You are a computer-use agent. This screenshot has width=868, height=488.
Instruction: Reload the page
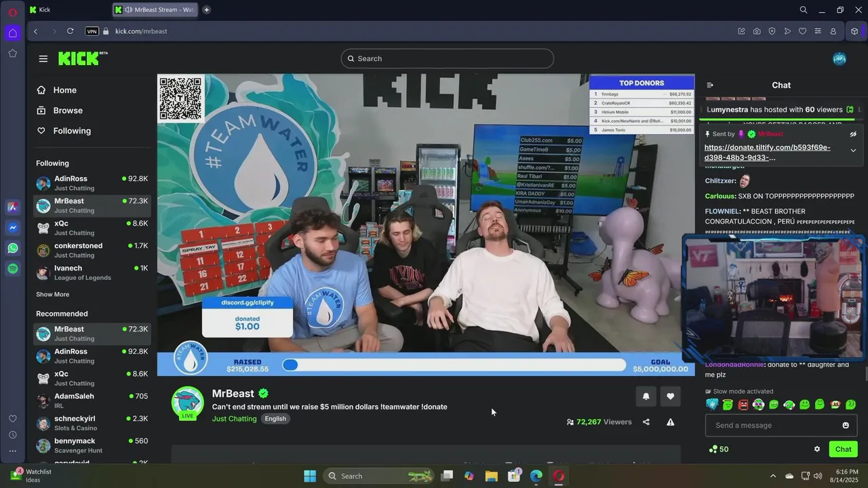coord(70,31)
